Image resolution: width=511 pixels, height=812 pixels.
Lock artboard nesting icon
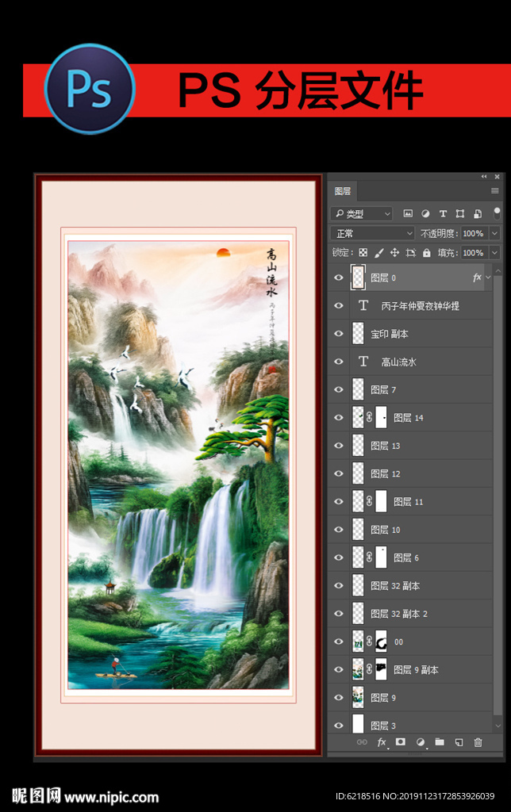[410, 253]
